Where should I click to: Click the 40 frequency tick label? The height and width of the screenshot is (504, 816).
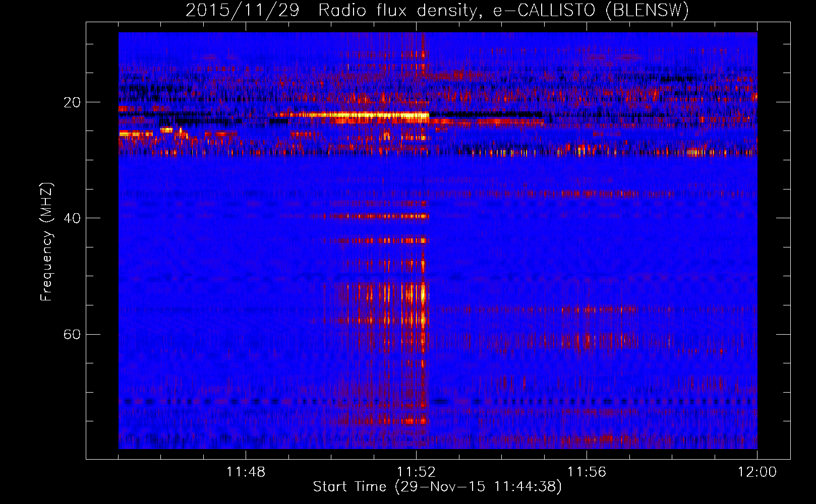click(72, 218)
